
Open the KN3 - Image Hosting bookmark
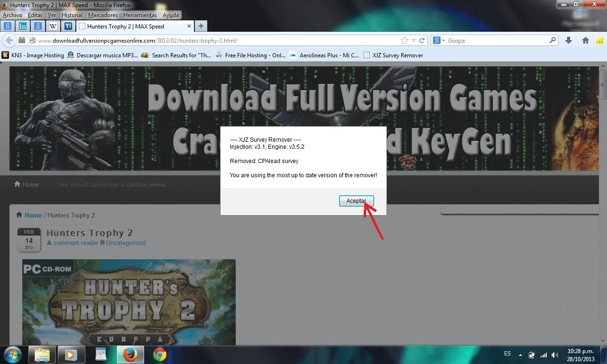point(33,55)
